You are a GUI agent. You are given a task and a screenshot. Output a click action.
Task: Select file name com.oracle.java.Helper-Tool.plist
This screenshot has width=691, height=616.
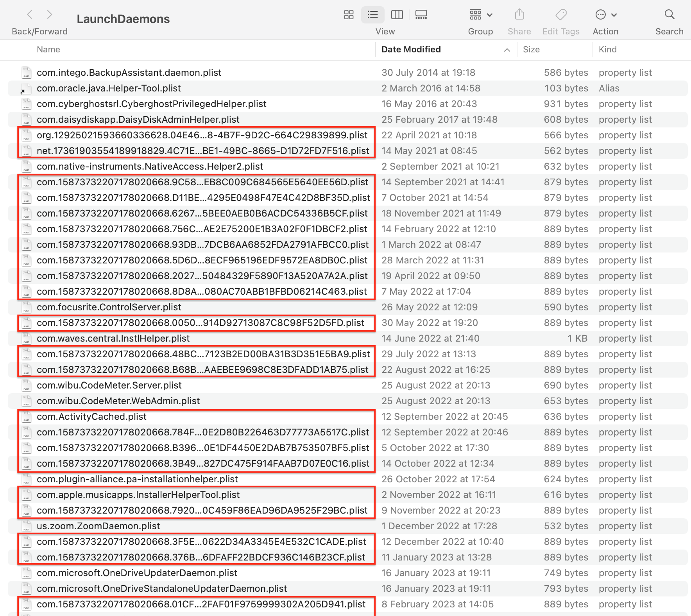[109, 88]
